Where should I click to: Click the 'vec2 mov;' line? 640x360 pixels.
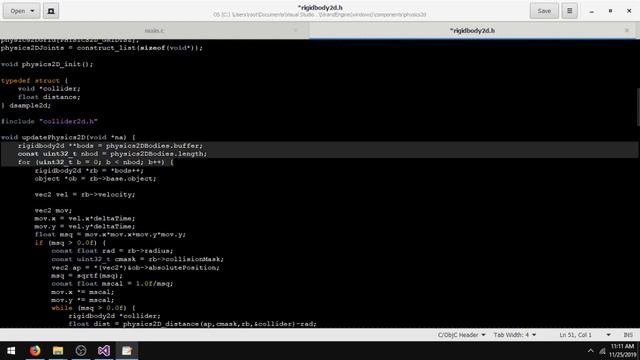[53, 211]
